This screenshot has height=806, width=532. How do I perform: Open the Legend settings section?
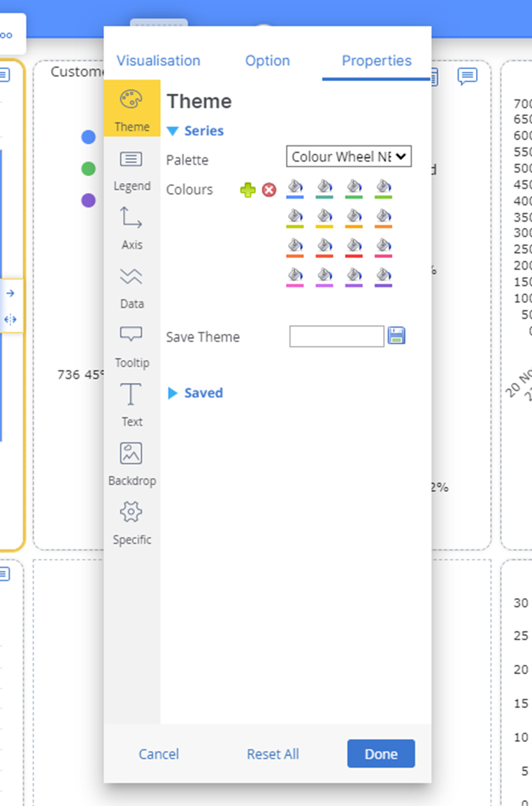click(131, 169)
